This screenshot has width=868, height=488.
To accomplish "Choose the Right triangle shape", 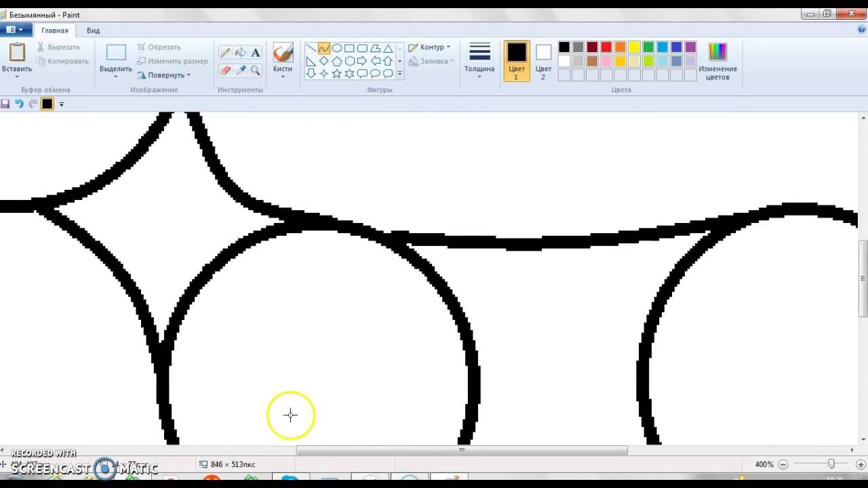I will pos(311,61).
